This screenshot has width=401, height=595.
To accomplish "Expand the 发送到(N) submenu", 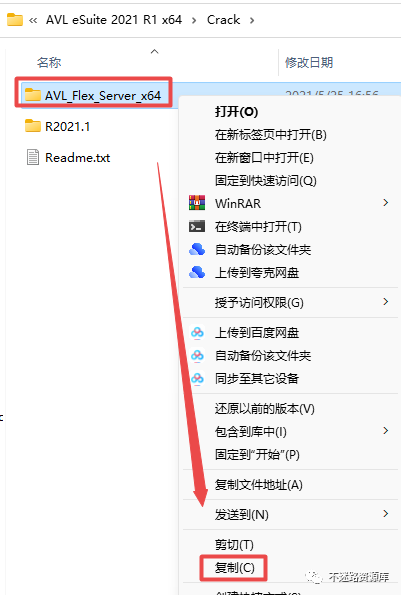I will 385,513.
